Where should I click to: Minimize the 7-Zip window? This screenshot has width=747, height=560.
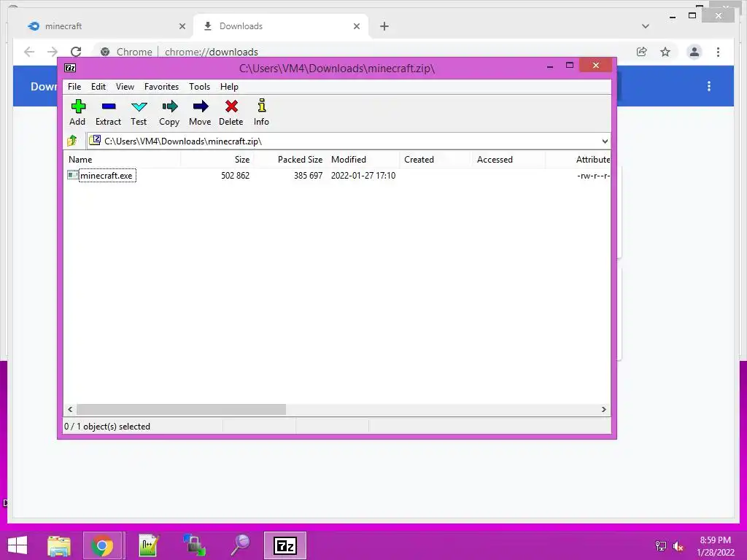click(550, 66)
